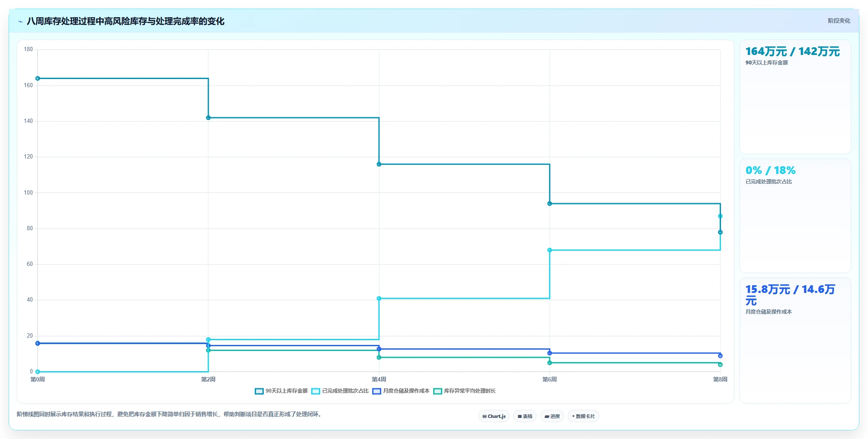Click the 100 y-axis label
The image size is (868, 439).
tap(28, 192)
